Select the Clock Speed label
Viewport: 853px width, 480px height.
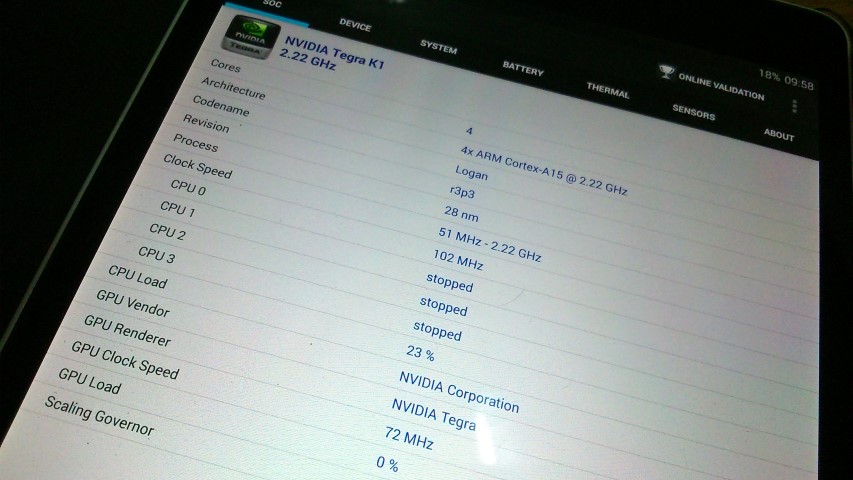pyautogui.click(x=198, y=166)
